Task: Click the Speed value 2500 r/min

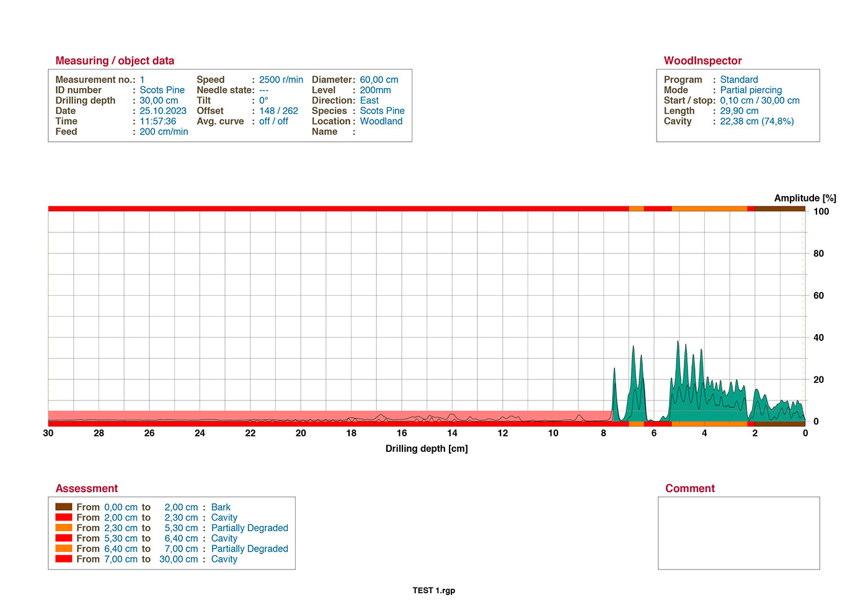Action: 281,80
